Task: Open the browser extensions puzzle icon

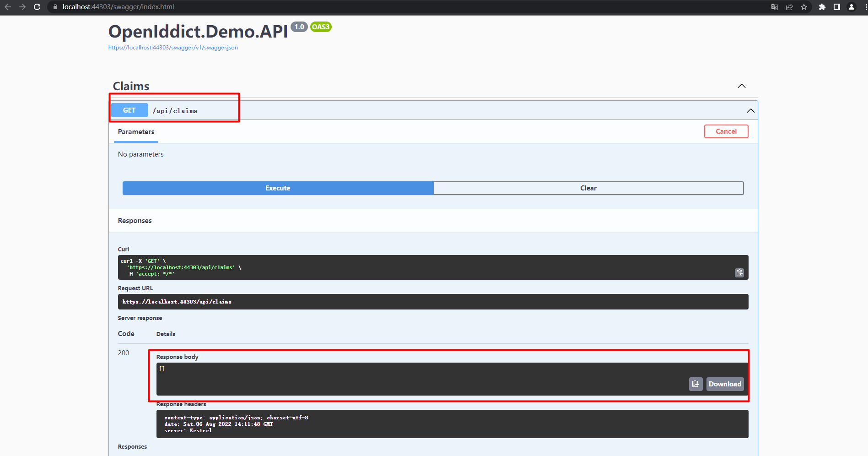Action: [x=822, y=7]
